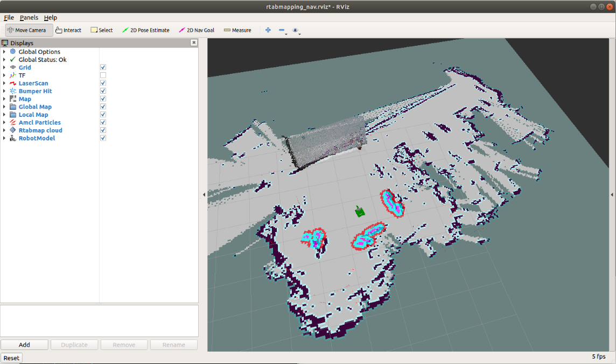Open the eye icon's dropdown arrow
Screen dimensions: 616x364
300,34
